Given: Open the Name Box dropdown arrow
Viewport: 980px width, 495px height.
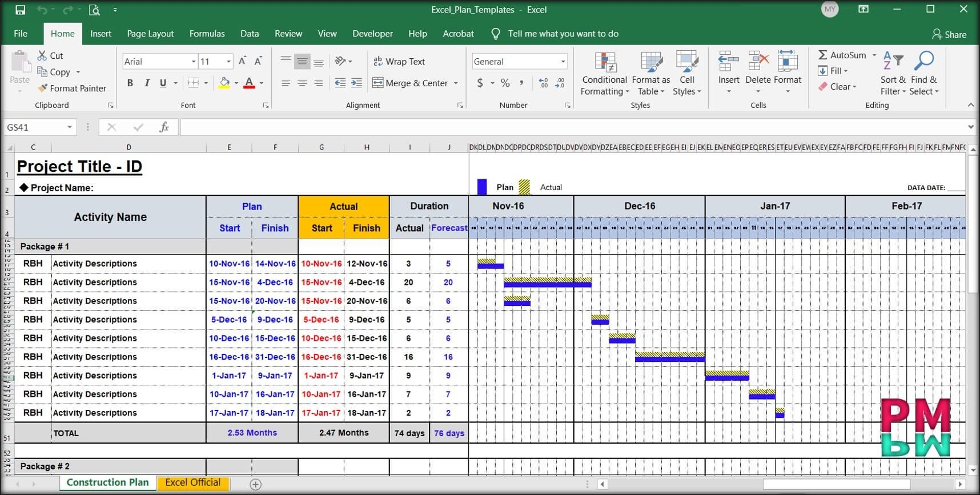Looking at the screenshot, I should [x=70, y=127].
